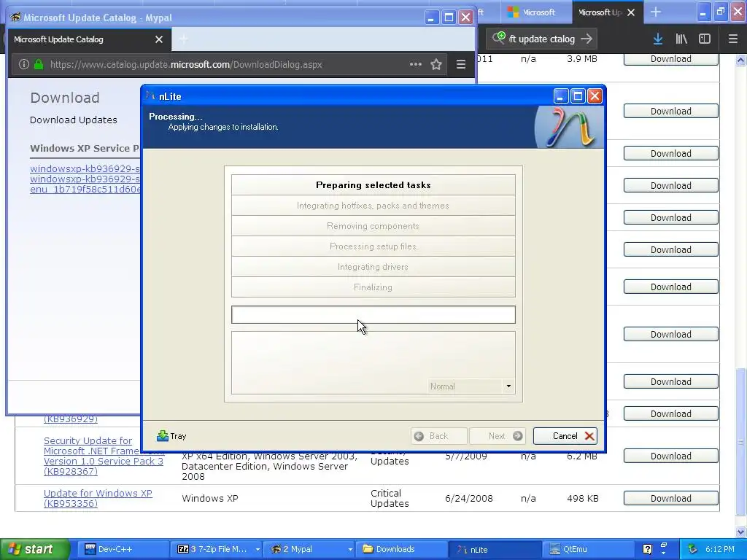Click the search field showing 'ft update ctalog'
This screenshot has width=747, height=560.
click(542, 39)
